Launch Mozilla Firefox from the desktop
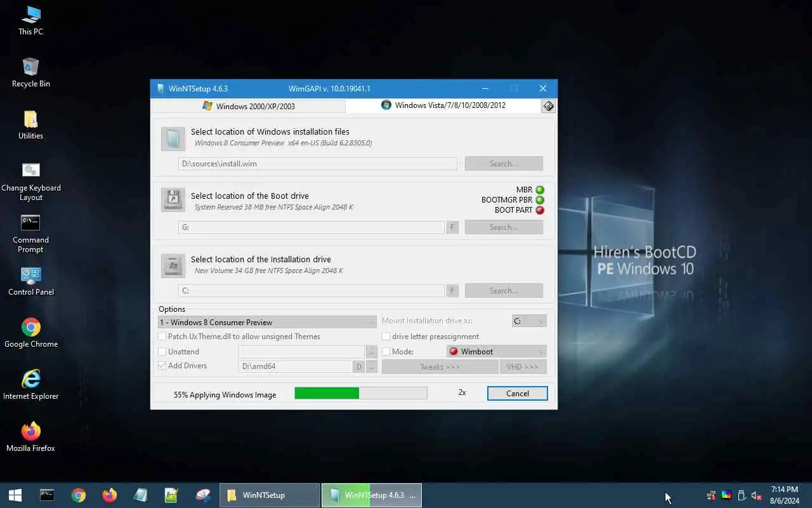The image size is (812, 508). (30, 437)
